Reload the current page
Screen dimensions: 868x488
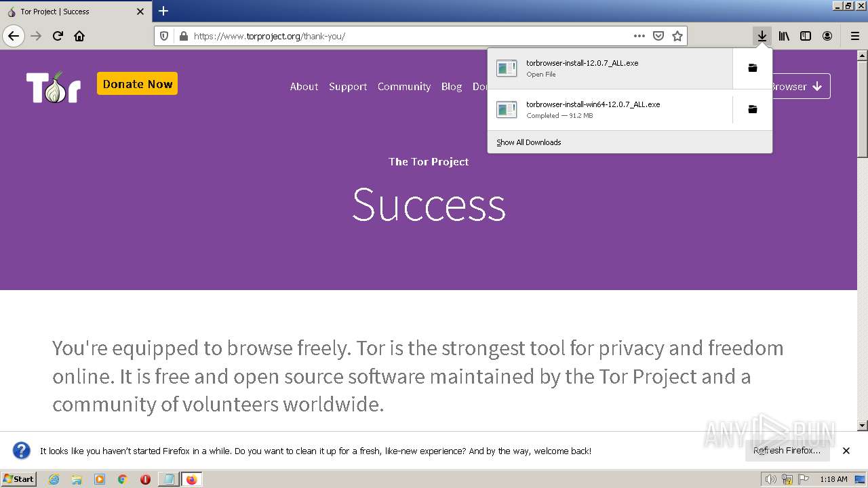coord(58,36)
